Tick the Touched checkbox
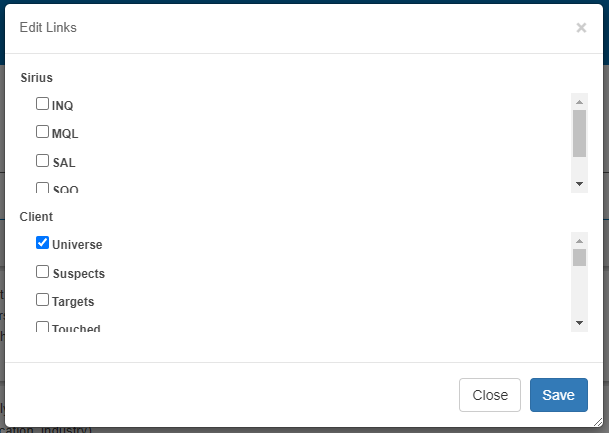The image size is (609, 433). (x=42, y=327)
